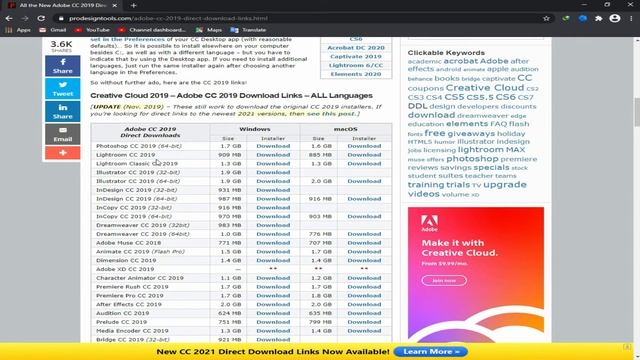
Task: Click the page vertical scrollbar thumb
Action: pos(637,112)
